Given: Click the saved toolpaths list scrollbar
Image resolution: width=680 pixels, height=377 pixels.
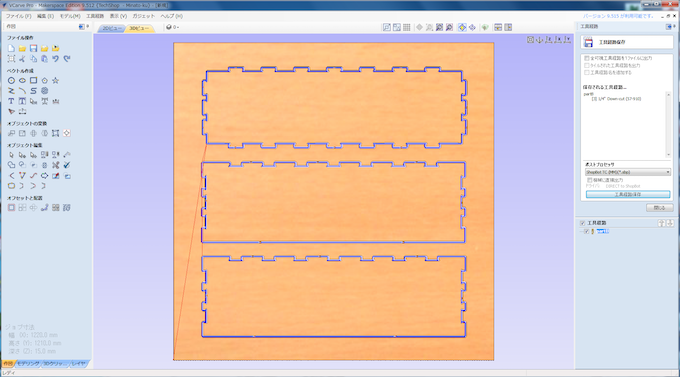Looking at the screenshot, I should click(668, 125).
